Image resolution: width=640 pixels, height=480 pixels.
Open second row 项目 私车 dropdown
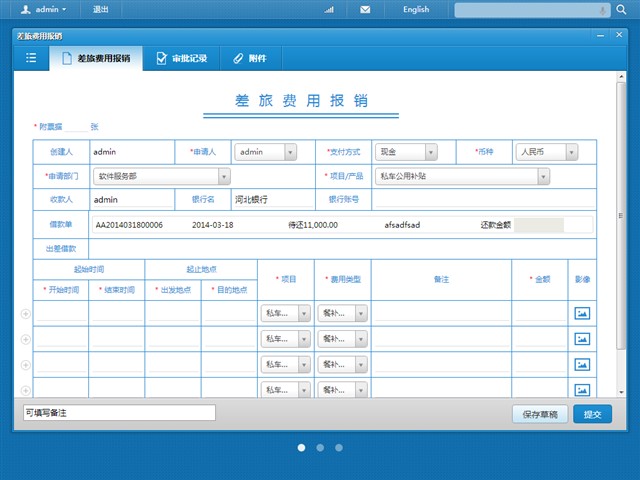coord(286,339)
